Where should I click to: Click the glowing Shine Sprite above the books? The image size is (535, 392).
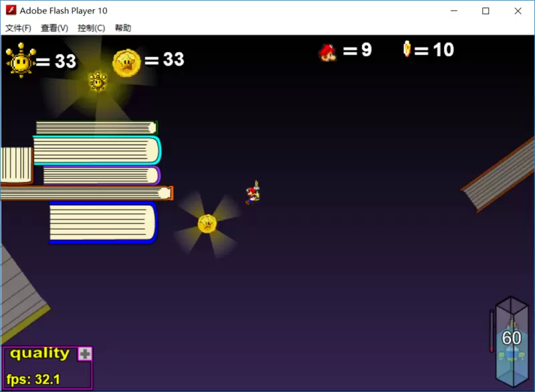(98, 82)
